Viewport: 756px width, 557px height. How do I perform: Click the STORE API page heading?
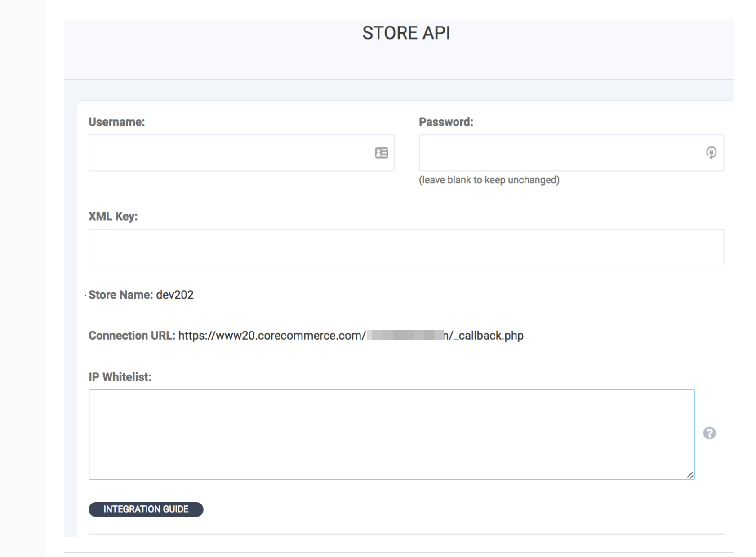click(406, 33)
